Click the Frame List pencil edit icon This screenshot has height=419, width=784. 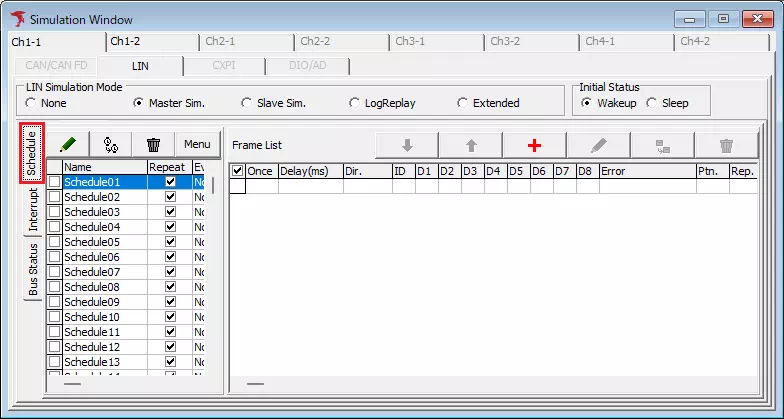click(598, 145)
